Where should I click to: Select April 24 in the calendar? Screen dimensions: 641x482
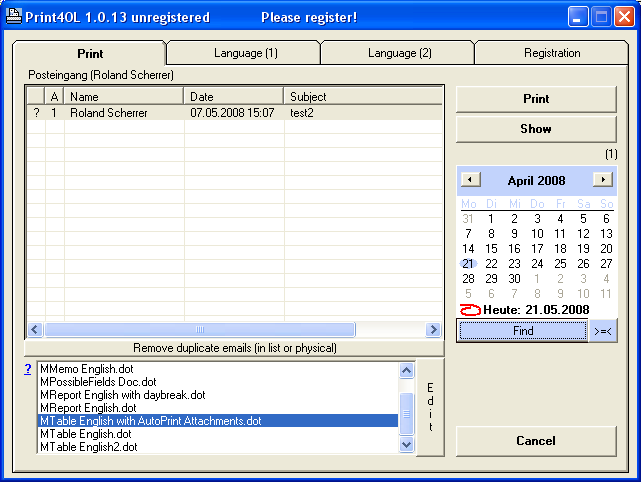[537, 264]
